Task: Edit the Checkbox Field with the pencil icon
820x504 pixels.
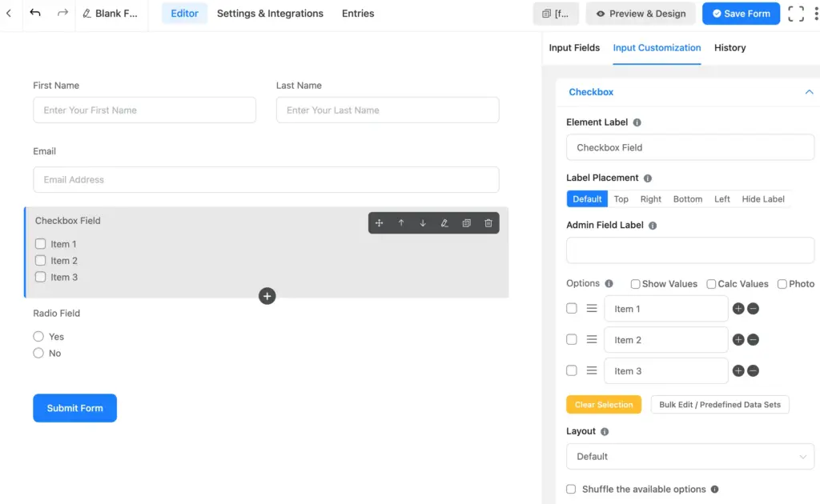Action: coord(444,223)
